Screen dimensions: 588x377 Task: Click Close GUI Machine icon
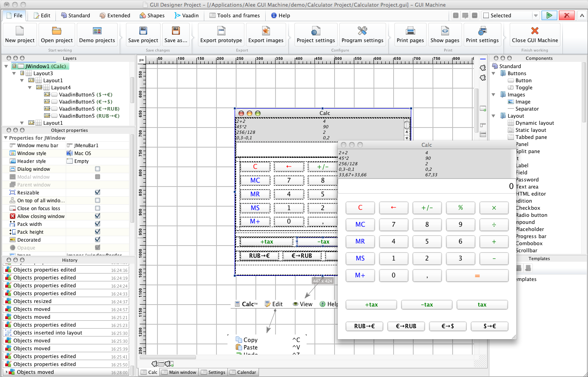click(534, 31)
